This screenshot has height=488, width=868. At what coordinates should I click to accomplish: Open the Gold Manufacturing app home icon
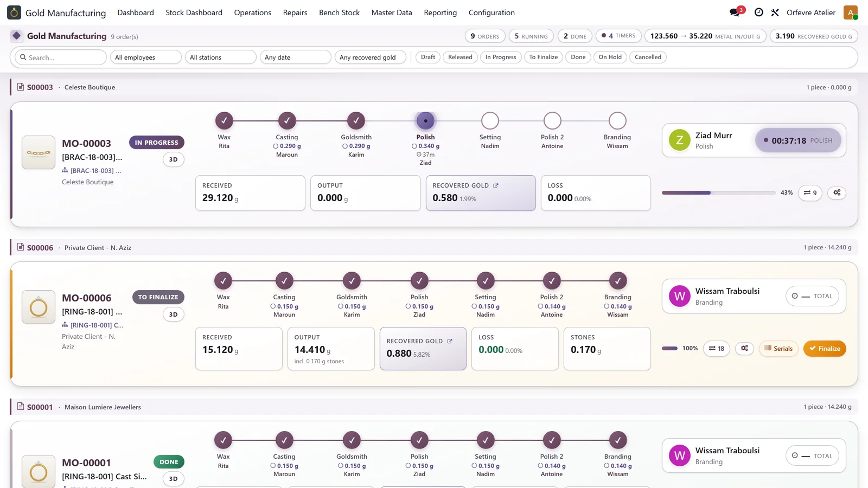click(x=14, y=12)
